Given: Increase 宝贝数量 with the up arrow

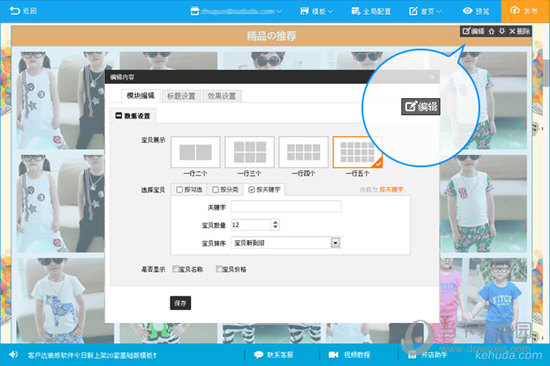Looking at the screenshot, I should (x=275, y=222).
